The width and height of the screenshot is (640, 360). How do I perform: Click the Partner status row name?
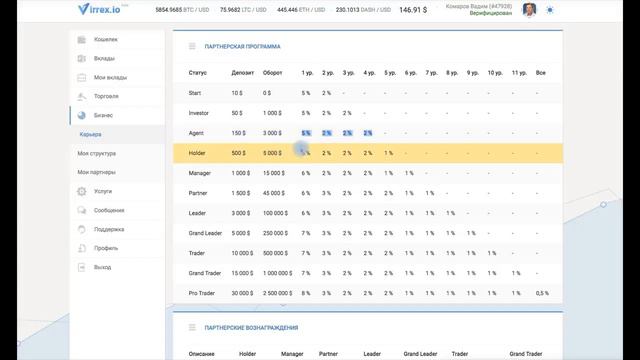[198, 193]
